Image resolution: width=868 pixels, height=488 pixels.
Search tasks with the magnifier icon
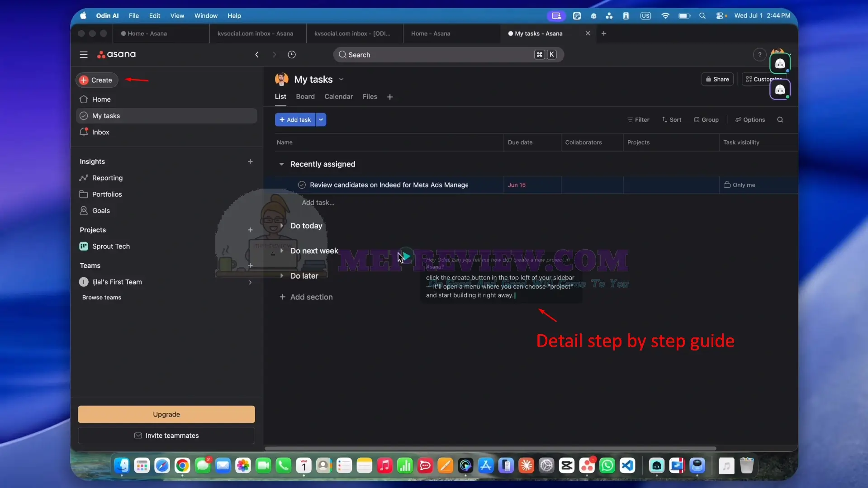point(780,120)
